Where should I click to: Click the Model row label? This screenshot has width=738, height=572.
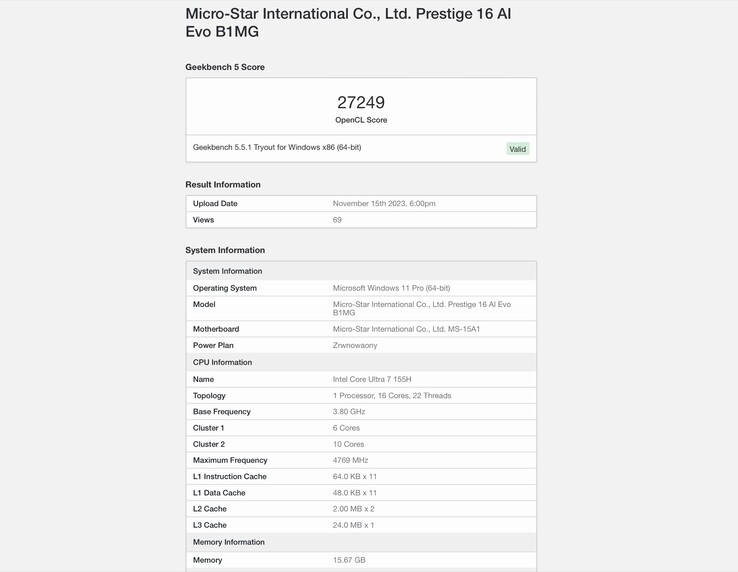point(204,304)
